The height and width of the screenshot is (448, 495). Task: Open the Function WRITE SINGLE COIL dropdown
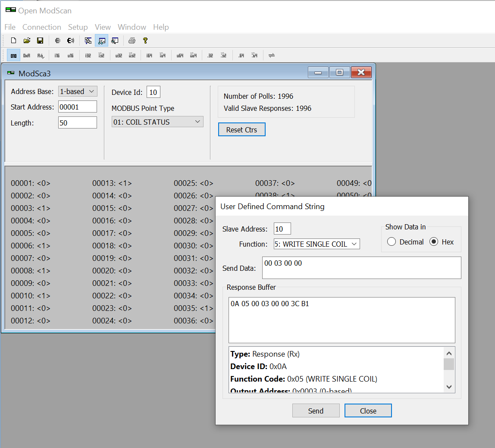pyautogui.click(x=316, y=244)
